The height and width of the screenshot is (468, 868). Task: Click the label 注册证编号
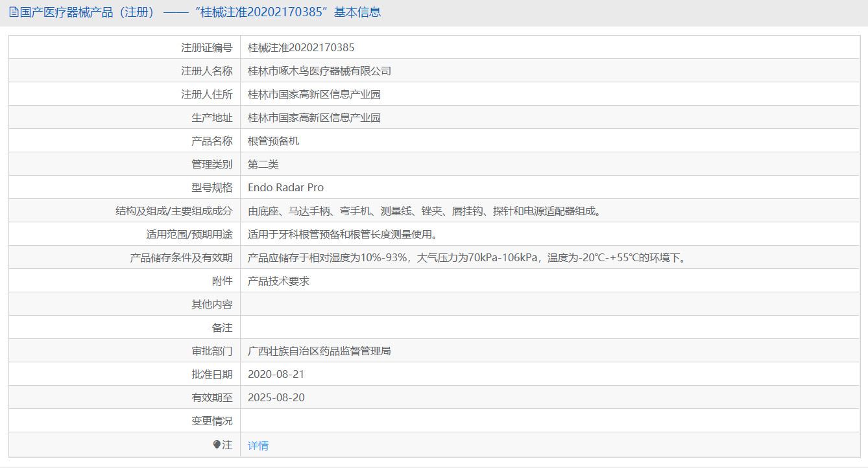pyautogui.click(x=206, y=47)
